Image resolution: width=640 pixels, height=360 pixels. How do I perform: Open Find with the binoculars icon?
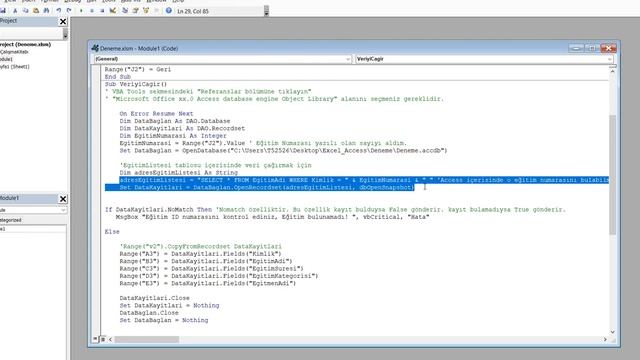pyautogui.click(x=47, y=11)
